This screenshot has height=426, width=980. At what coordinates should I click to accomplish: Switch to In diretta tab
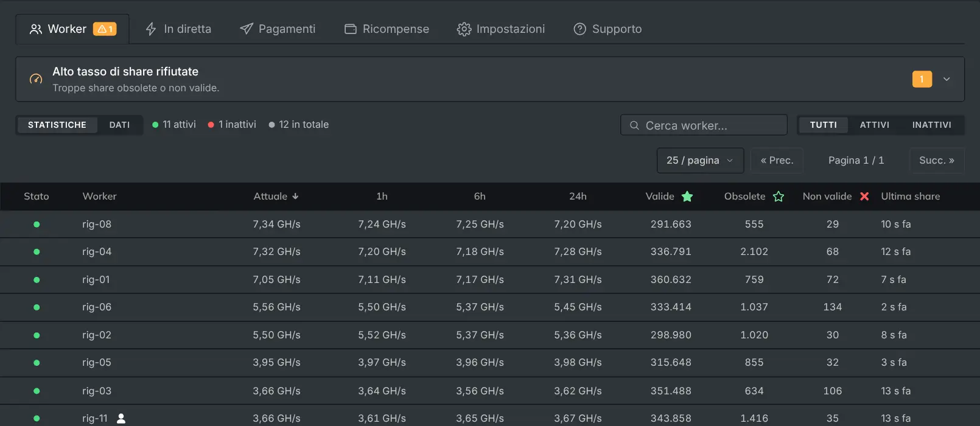tap(178, 29)
